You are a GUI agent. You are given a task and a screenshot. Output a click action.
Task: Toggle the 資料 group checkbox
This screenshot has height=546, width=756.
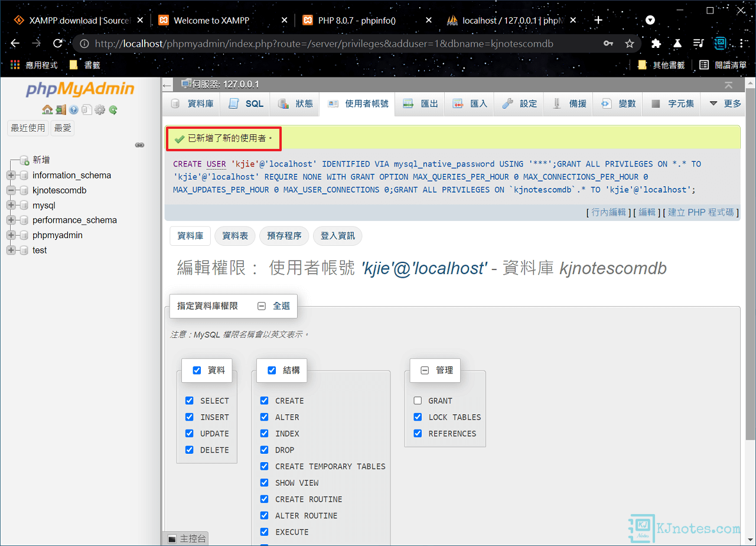[197, 370]
